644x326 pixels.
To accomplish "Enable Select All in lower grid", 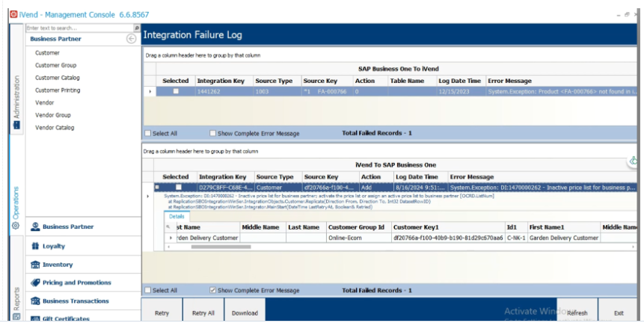I will click(148, 290).
